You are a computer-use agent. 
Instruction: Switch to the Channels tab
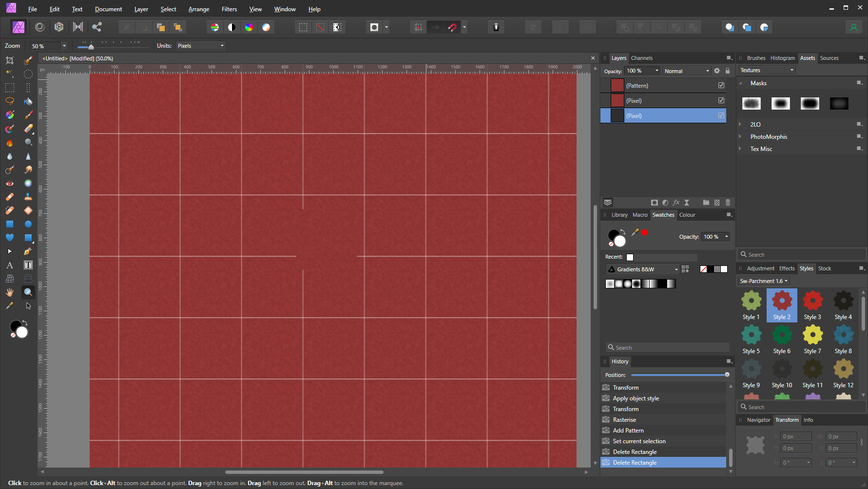[641, 58]
